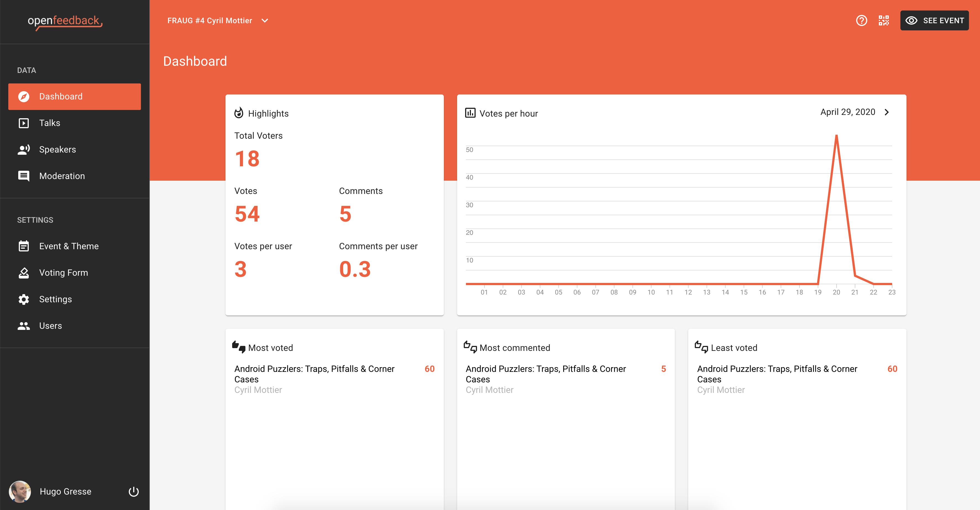Image resolution: width=980 pixels, height=510 pixels.
Task: Open the help question mark icon
Action: click(861, 20)
